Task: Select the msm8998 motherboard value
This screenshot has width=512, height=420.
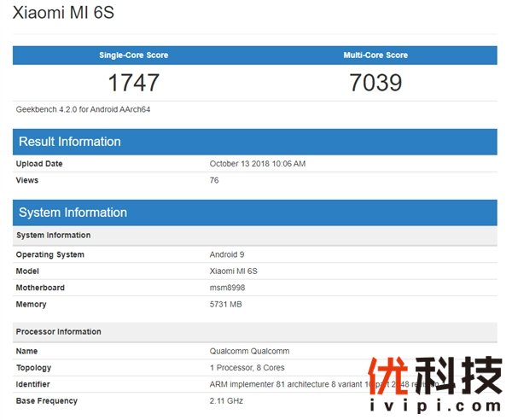Action: point(227,288)
